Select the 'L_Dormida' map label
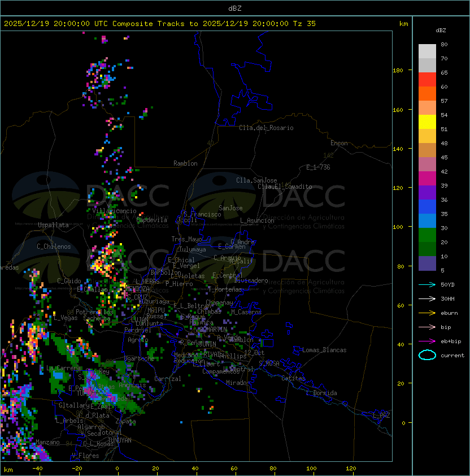Viewport: 470px width, 476px height. [x=321, y=393]
